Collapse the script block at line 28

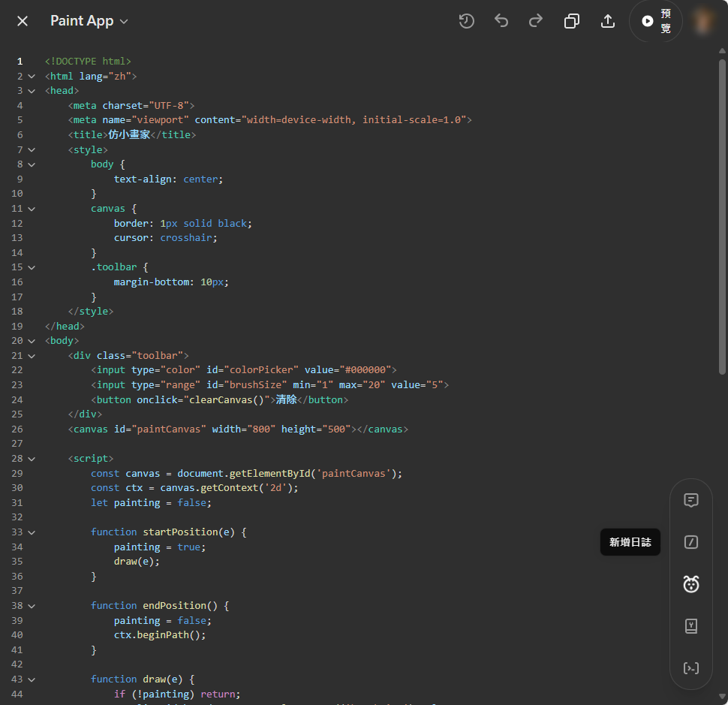(x=32, y=459)
